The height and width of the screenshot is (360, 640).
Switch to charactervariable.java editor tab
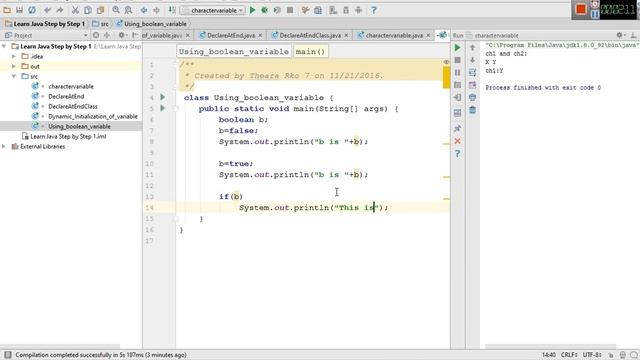pyautogui.click(x=394, y=36)
